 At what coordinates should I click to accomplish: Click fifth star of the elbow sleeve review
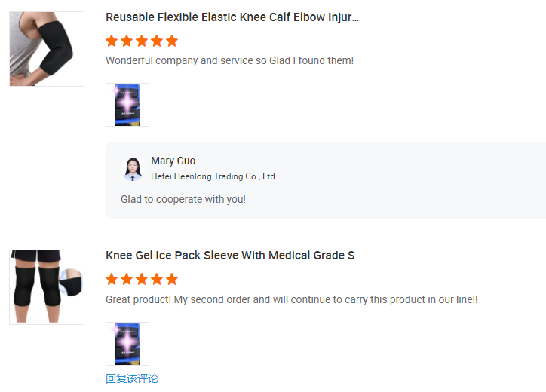tap(172, 41)
